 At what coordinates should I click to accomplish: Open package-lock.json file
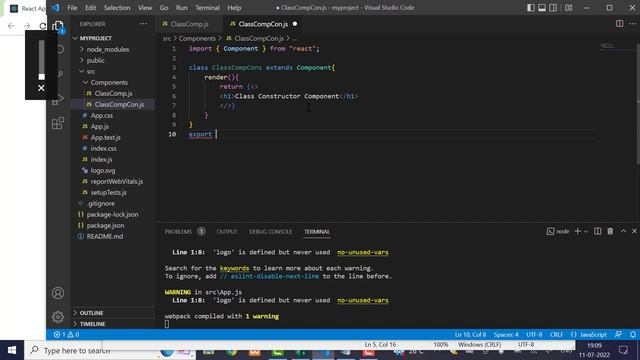pyautogui.click(x=112, y=214)
